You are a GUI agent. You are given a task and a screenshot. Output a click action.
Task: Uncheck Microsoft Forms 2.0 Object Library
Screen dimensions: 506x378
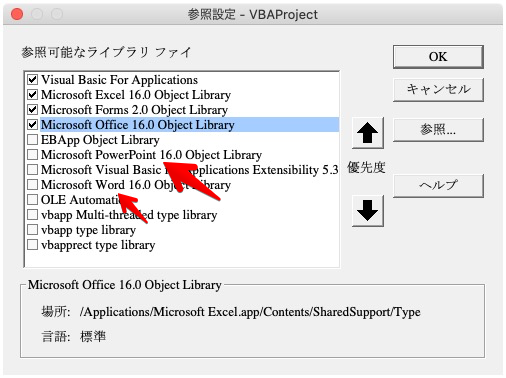click(32, 110)
